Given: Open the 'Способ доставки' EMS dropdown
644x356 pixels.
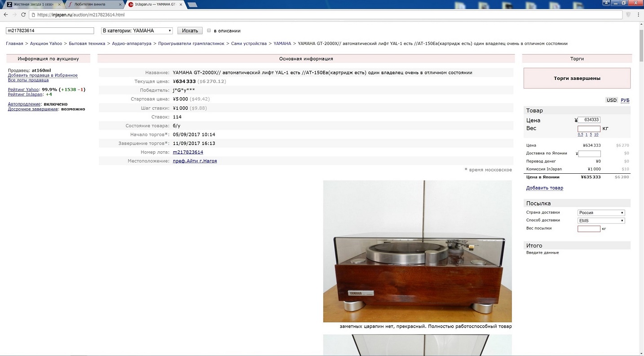Looking at the screenshot, I should click(601, 220).
